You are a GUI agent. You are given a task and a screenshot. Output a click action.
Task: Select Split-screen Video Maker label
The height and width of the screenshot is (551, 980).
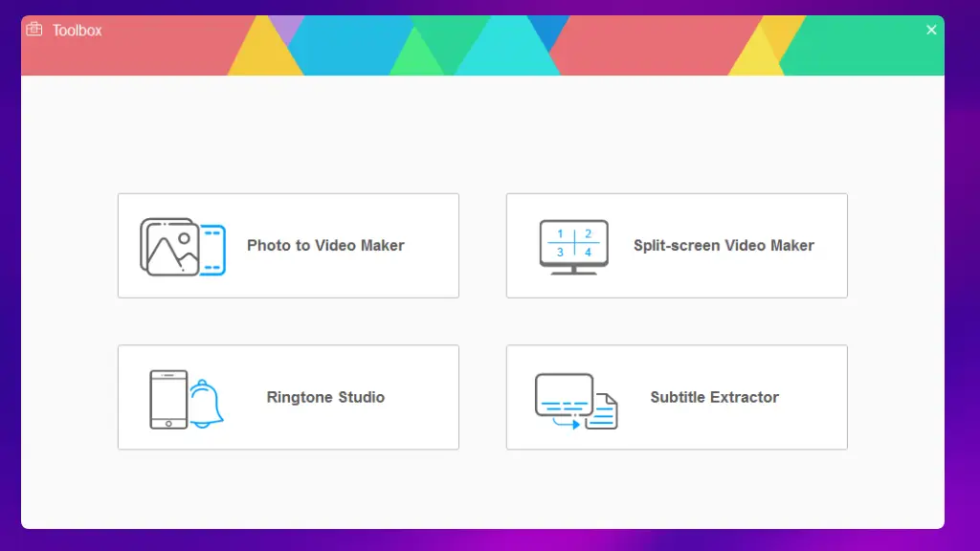[x=724, y=246]
